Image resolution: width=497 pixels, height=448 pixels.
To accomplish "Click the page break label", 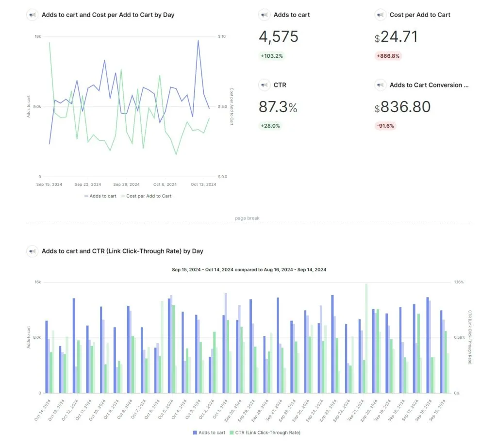I will pyautogui.click(x=247, y=218).
